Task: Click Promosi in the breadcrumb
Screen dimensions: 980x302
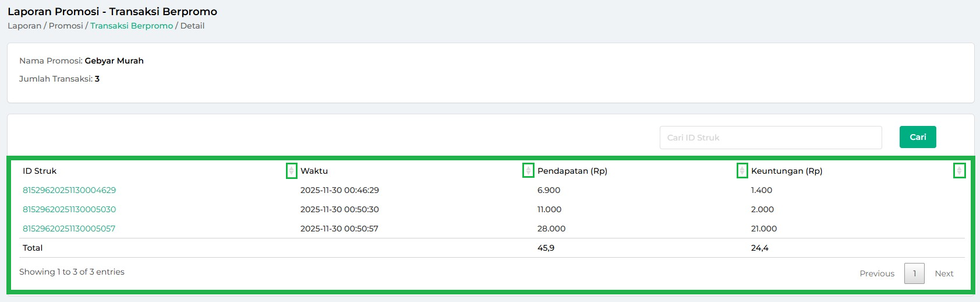Action: 66,26
